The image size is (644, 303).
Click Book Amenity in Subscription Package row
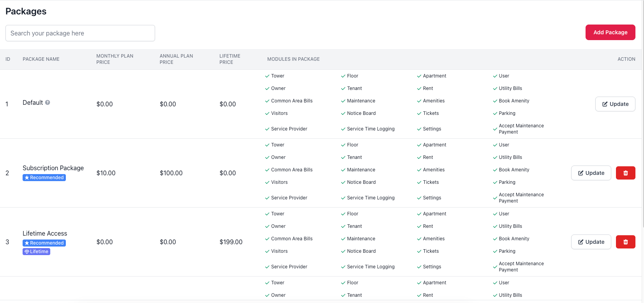(514, 170)
